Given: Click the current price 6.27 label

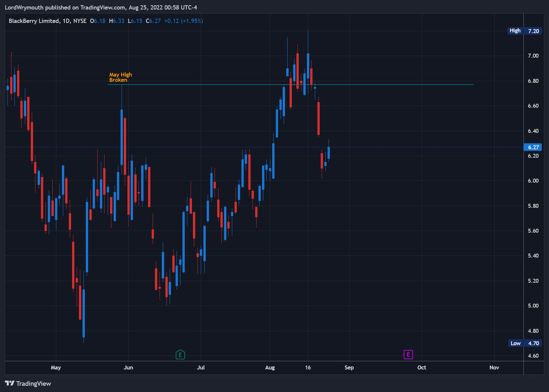Looking at the screenshot, I should pos(533,147).
